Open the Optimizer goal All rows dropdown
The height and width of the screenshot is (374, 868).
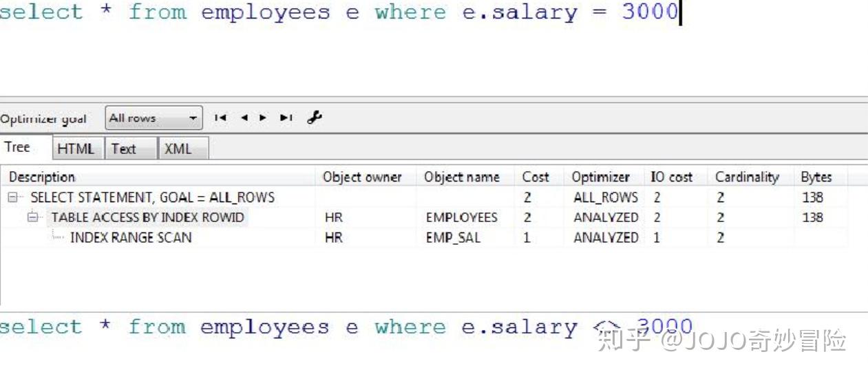pyautogui.click(x=154, y=118)
